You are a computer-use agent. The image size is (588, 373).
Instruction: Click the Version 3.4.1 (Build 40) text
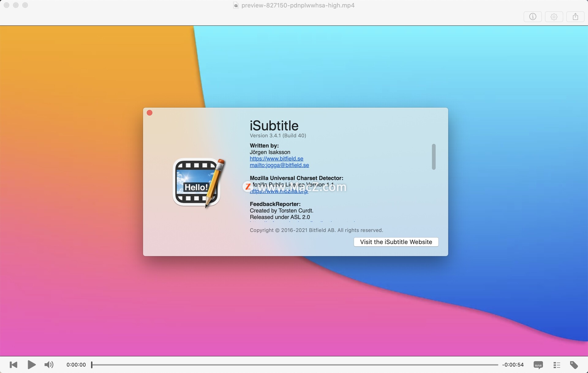278,136
